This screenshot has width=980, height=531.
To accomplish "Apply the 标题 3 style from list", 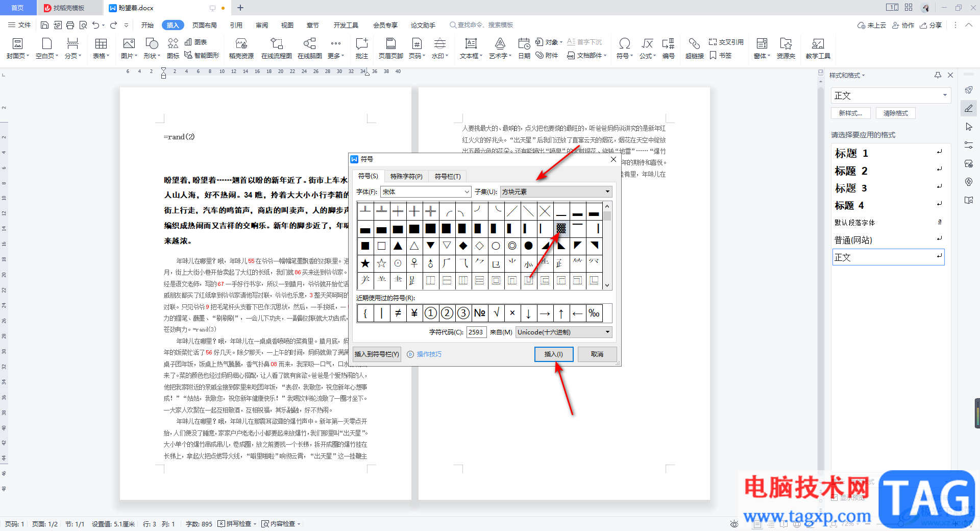I will click(x=888, y=188).
